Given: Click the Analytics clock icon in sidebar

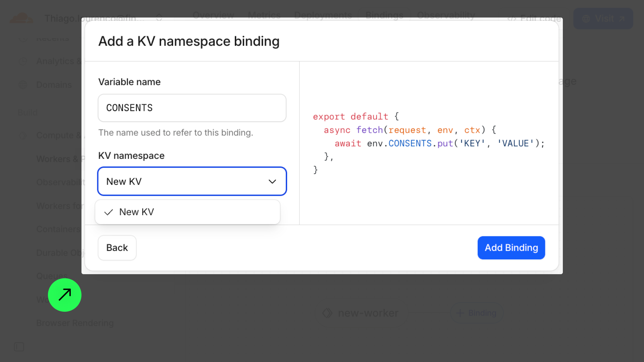Looking at the screenshot, I should (x=23, y=61).
